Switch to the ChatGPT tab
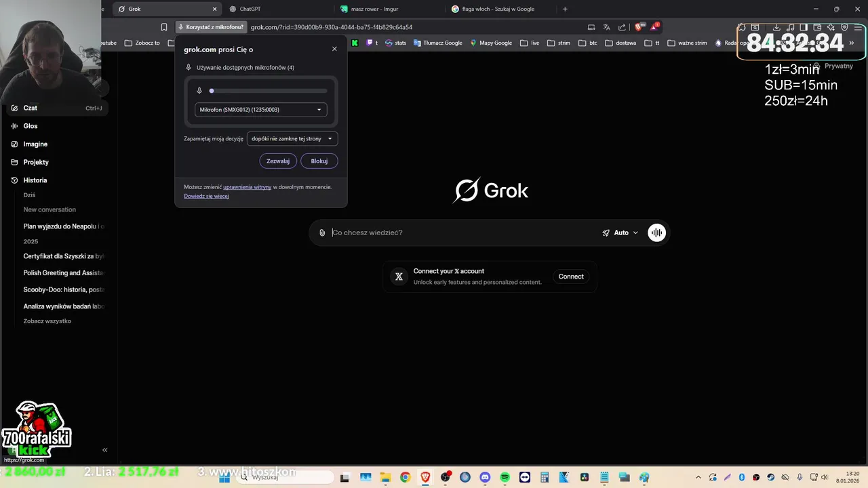Image resolution: width=868 pixels, height=488 pixels. tap(278, 9)
